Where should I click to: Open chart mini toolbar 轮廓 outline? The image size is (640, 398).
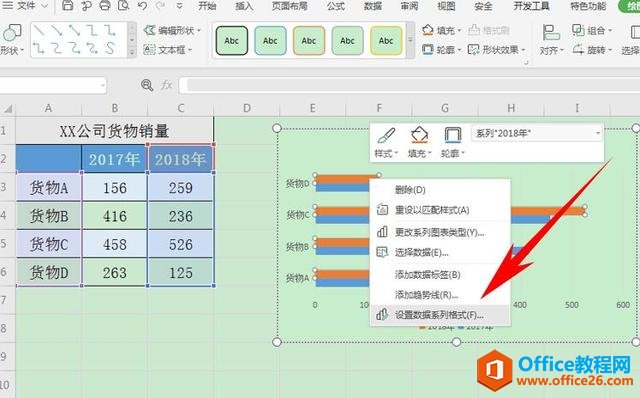[x=453, y=142]
